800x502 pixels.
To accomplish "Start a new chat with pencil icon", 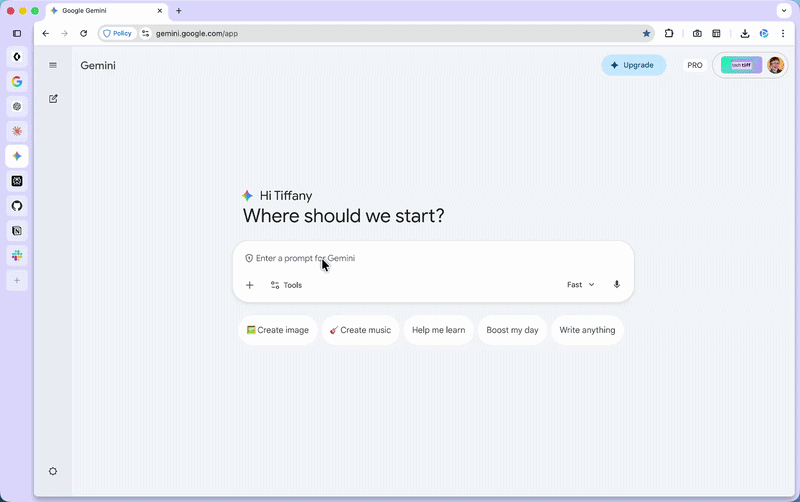I will [x=53, y=99].
